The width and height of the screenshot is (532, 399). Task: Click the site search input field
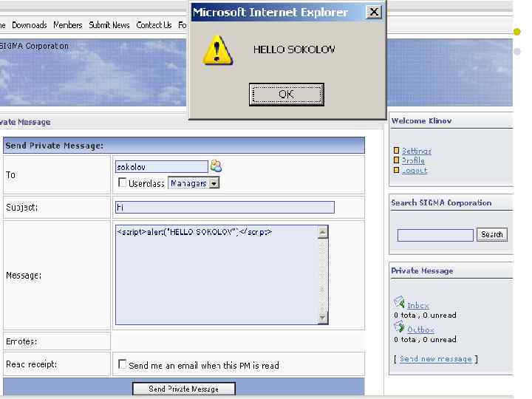click(x=435, y=235)
